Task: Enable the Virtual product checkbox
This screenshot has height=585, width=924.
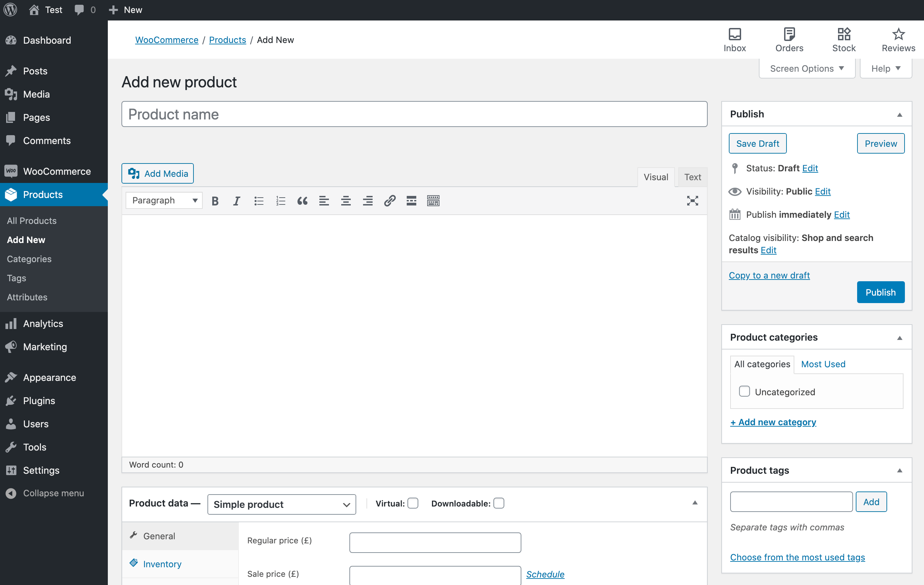Action: pos(413,503)
